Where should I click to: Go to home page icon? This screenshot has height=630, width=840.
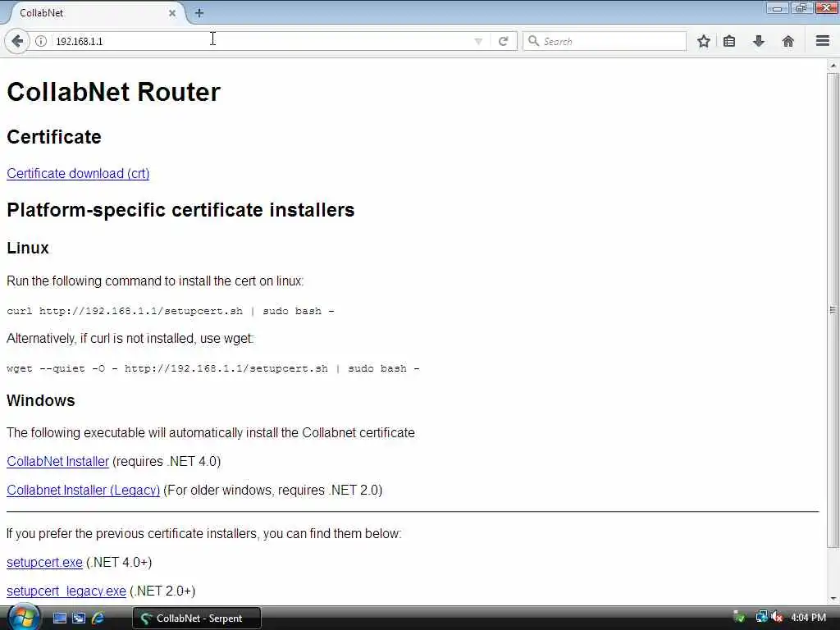pos(787,41)
